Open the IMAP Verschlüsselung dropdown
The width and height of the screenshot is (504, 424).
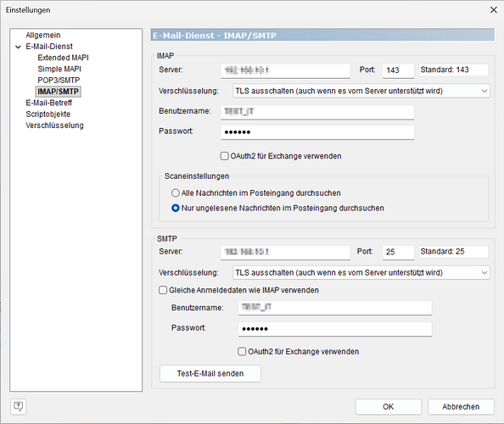[361, 91]
